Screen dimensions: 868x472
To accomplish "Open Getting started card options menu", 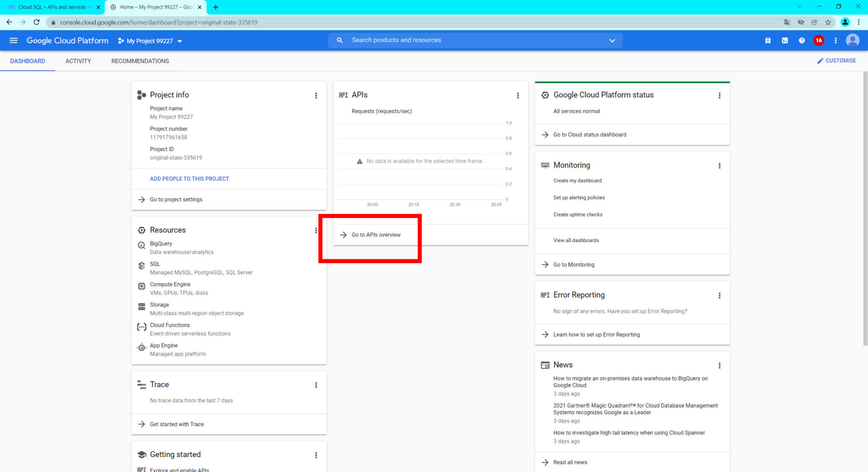I will pos(316,455).
